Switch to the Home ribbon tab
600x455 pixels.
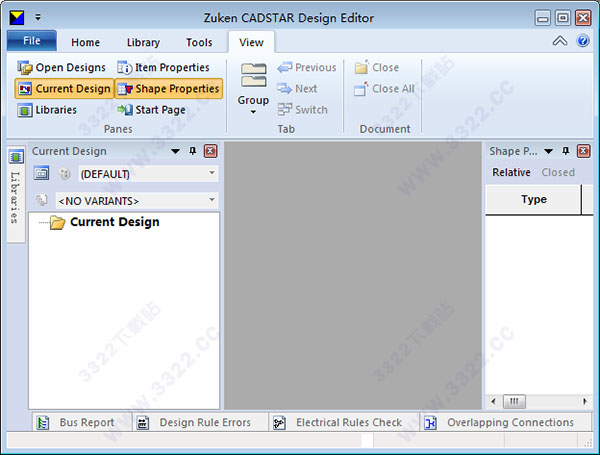click(85, 42)
